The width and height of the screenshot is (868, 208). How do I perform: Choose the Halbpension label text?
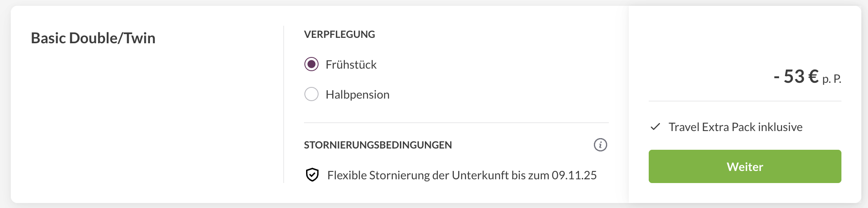[357, 94]
